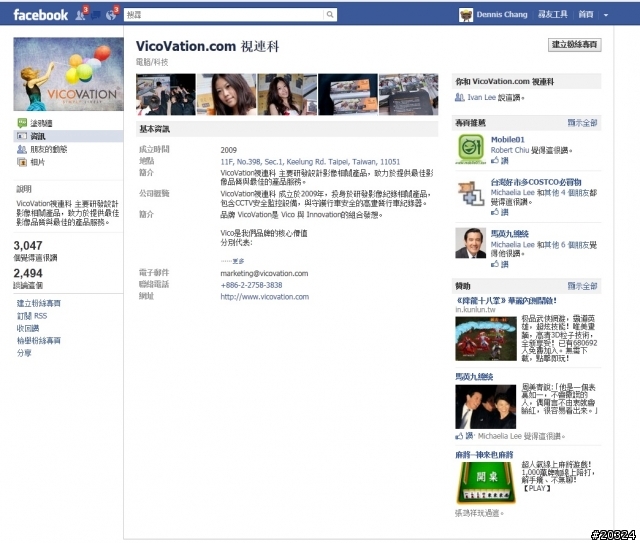Open Dennis Chang profile avatar
The image size is (640, 543).
pos(465,15)
